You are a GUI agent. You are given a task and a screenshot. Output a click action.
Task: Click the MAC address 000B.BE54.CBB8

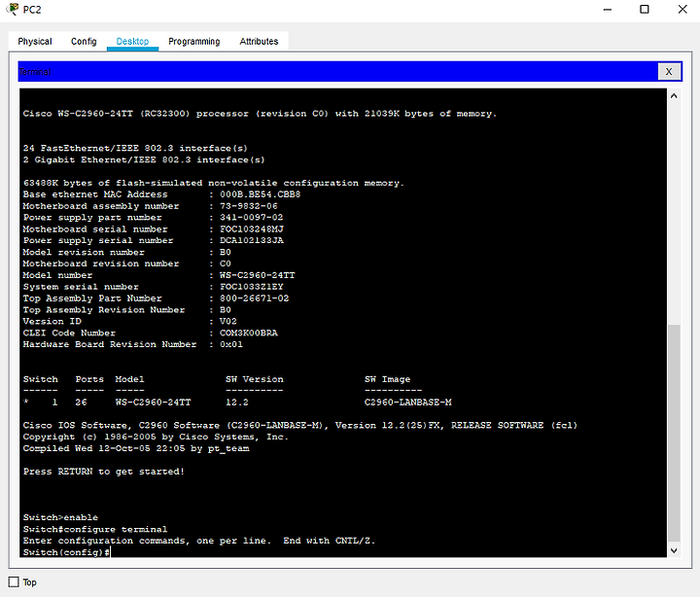pyautogui.click(x=260, y=194)
